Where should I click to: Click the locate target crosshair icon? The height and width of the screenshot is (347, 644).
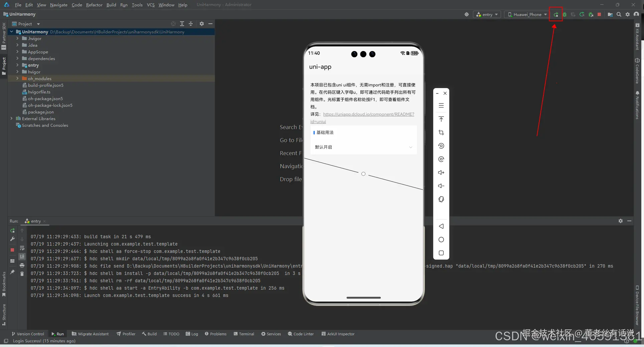pyautogui.click(x=467, y=15)
